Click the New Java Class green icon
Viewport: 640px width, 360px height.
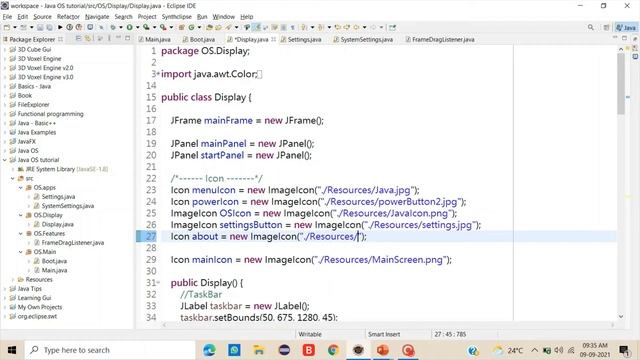(x=191, y=27)
